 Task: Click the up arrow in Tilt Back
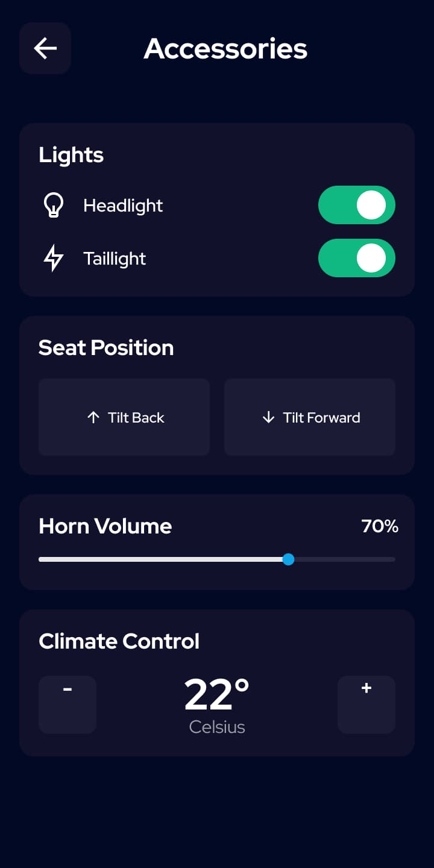(x=93, y=418)
